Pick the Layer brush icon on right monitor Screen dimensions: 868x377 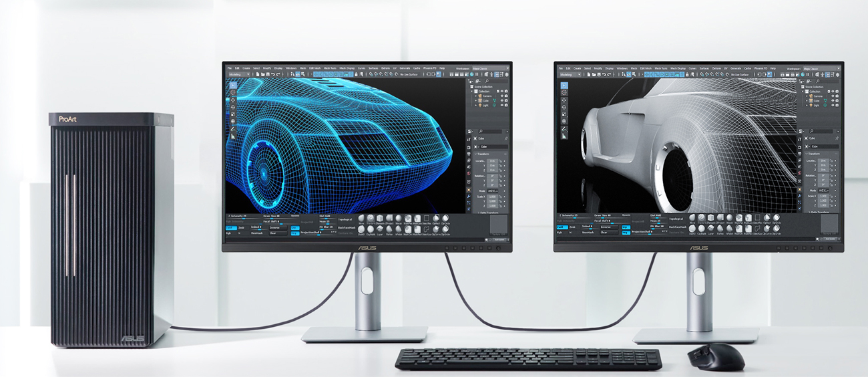(x=712, y=229)
